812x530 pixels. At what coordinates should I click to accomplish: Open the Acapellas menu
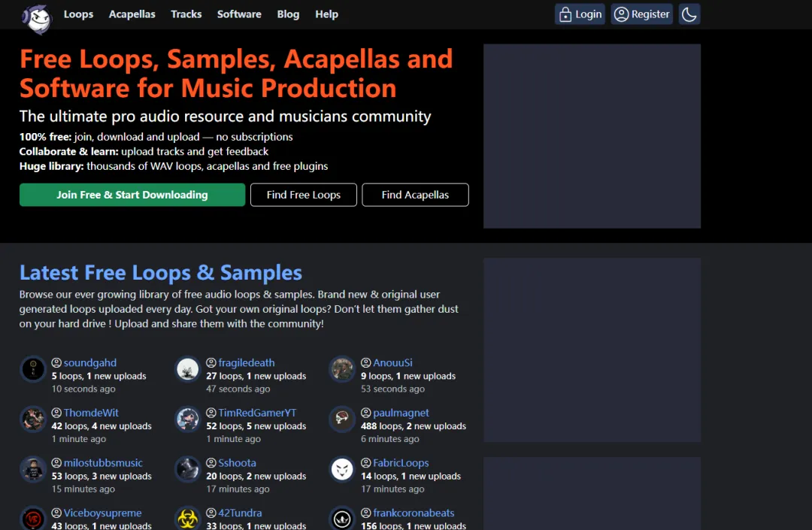point(132,14)
